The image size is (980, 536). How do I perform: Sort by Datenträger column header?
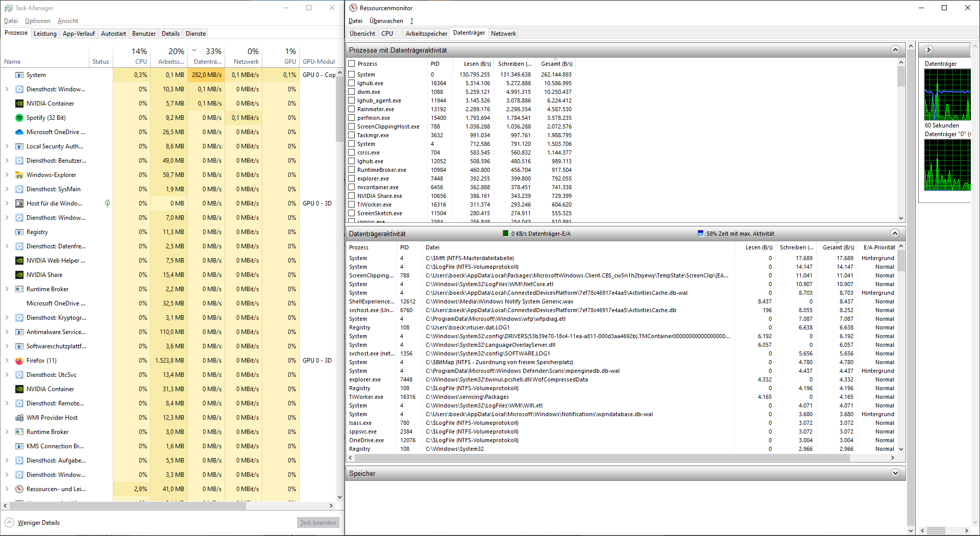pos(207,56)
